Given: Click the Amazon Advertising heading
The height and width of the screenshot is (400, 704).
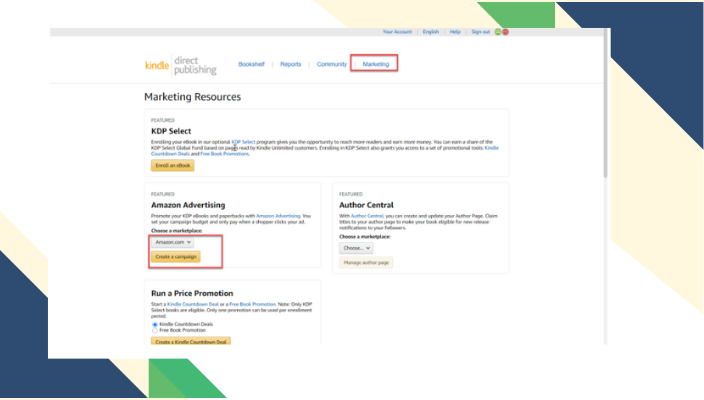Looking at the screenshot, I should 188,205.
